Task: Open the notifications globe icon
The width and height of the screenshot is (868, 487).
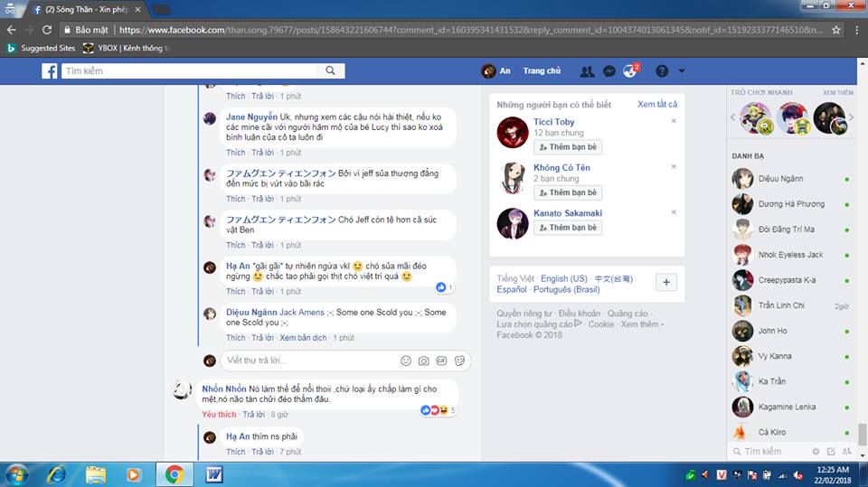Action: (630, 71)
